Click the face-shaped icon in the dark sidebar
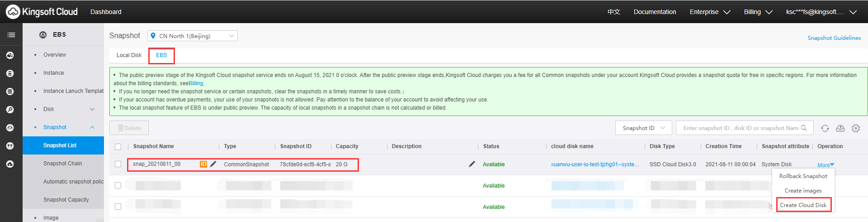 tap(10, 146)
